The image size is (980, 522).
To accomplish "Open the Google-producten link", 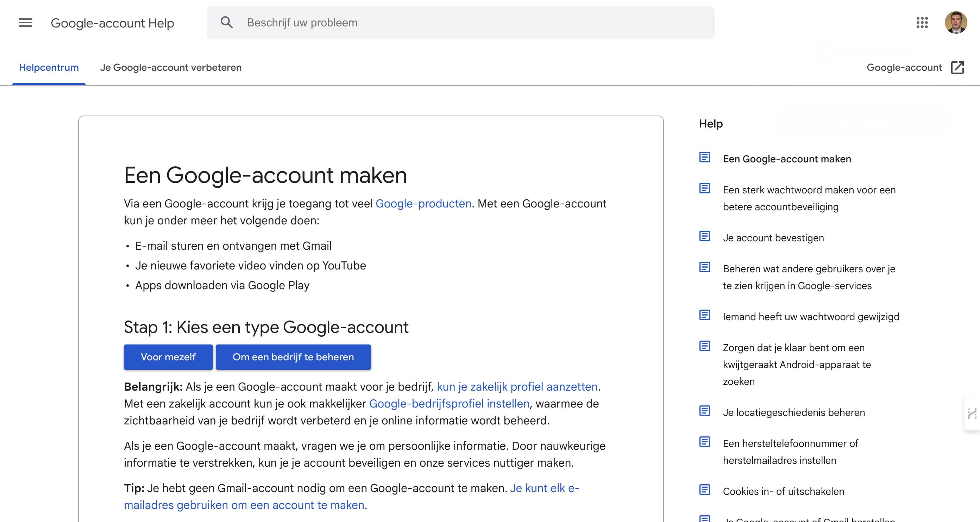I will [x=423, y=203].
